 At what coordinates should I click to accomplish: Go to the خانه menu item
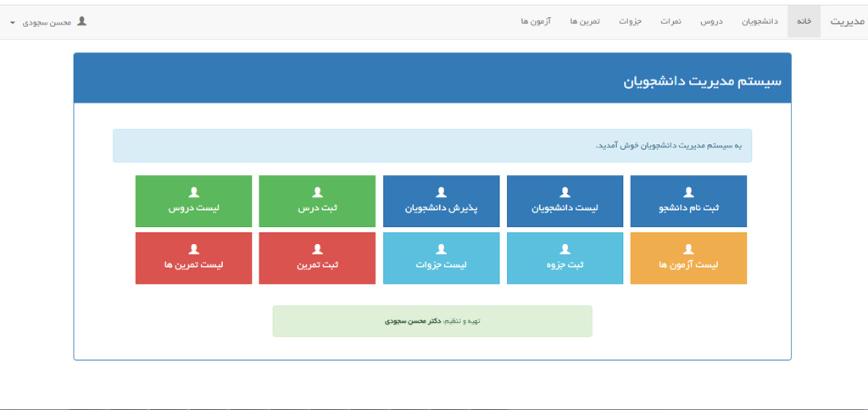coord(804,21)
